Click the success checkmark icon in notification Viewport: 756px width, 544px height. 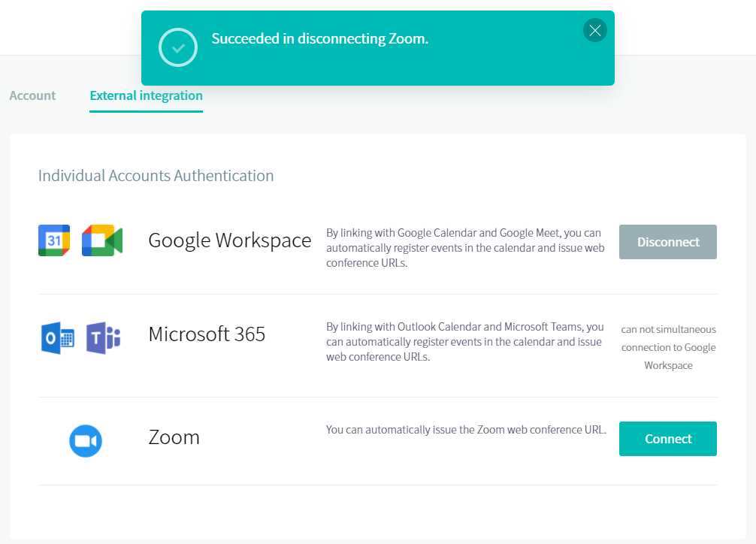(x=178, y=48)
